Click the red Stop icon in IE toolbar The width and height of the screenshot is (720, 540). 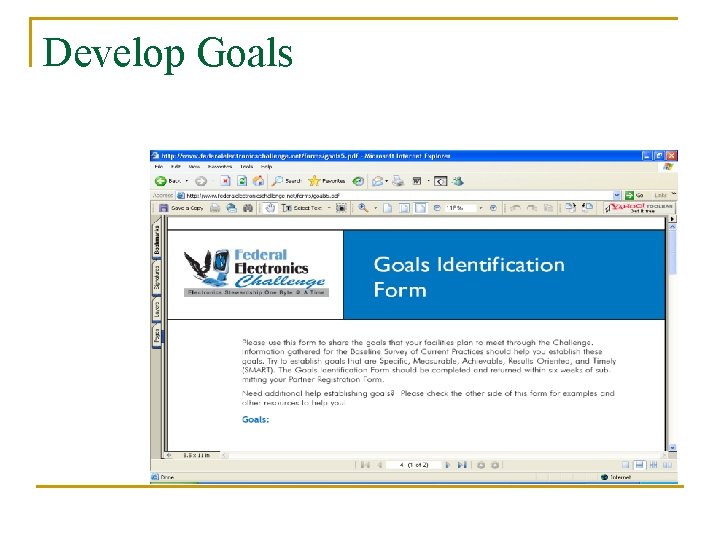click(x=225, y=181)
